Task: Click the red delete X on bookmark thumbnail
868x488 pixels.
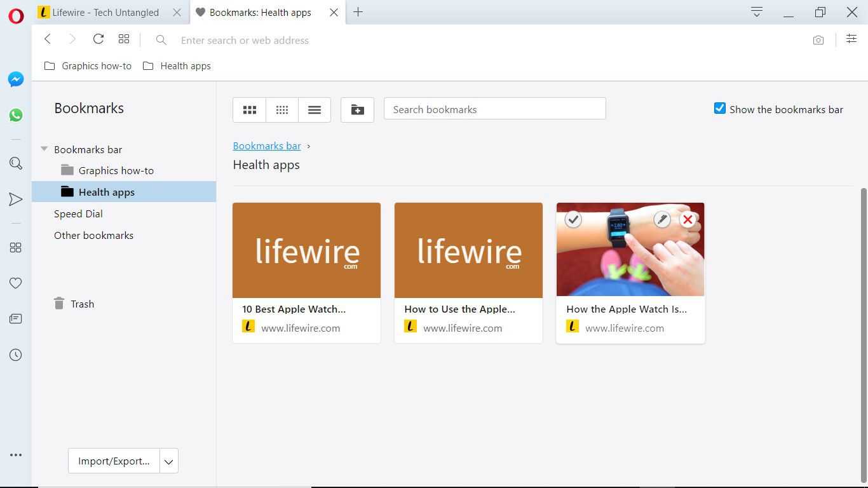Action: [x=687, y=220]
